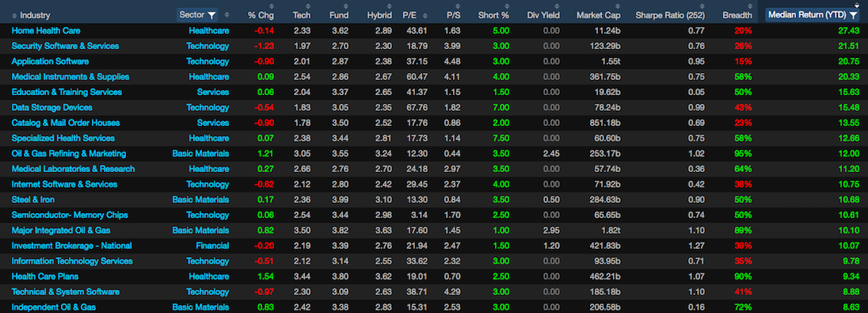
Task: Open the Home Health Care industry
Action: [46, 30]
